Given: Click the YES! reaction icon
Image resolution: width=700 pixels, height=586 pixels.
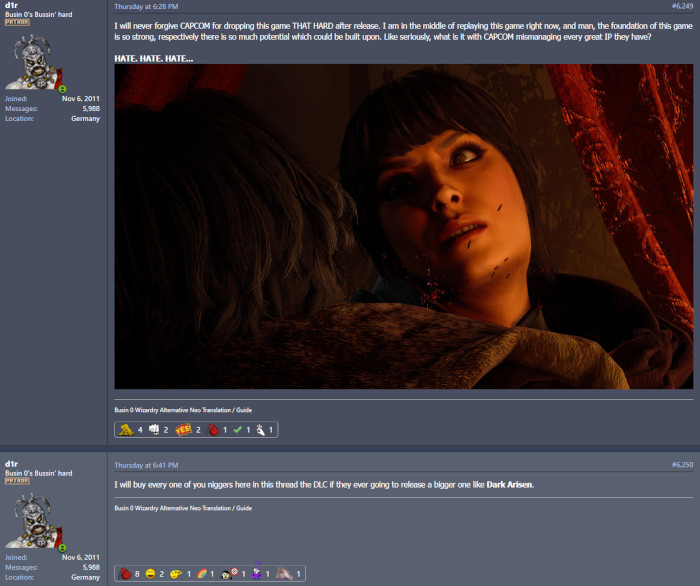Looking at the screenshot, I should tap(183, 430).
